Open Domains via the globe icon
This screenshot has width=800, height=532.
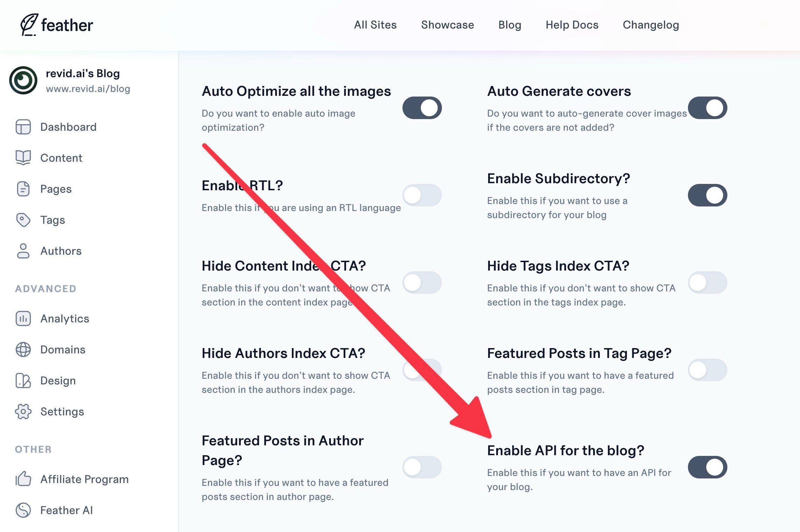click(x=23, y=350)
